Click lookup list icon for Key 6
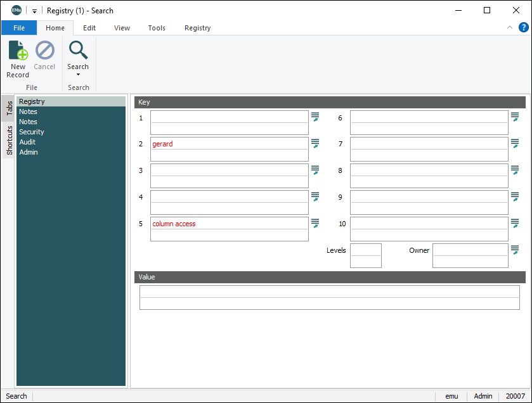Screen dimensions: 532x403 (x=515, y=117)
